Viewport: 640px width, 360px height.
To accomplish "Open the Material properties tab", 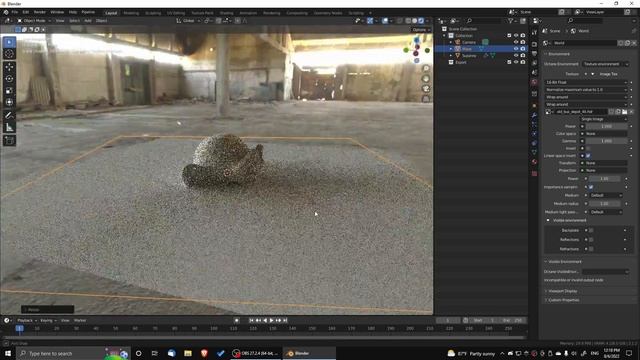I will point(534,162).
